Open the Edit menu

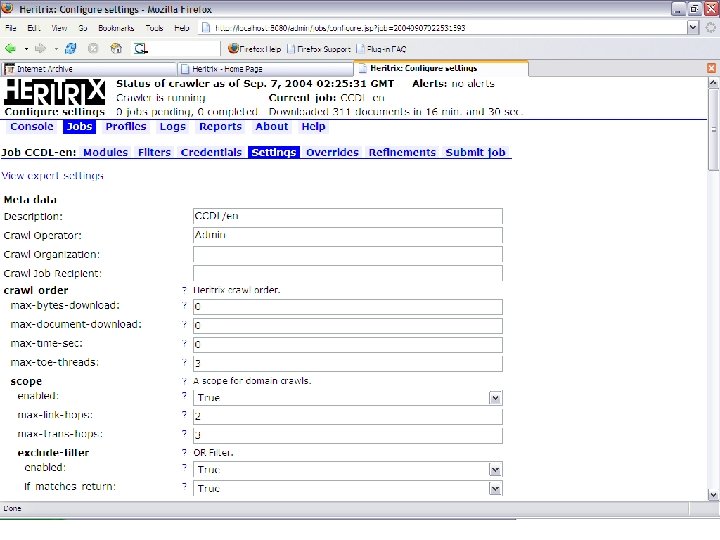coord(34,28)
